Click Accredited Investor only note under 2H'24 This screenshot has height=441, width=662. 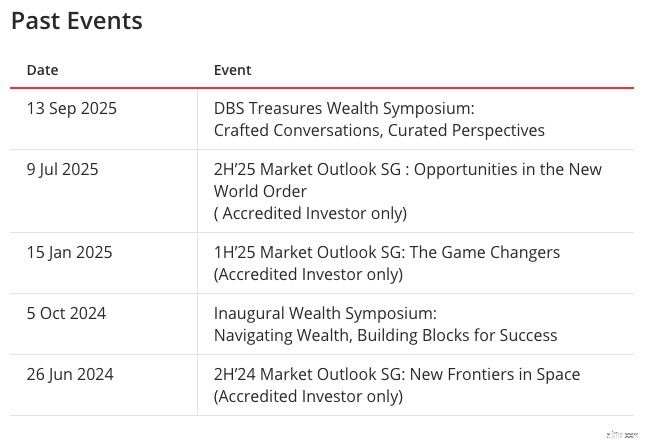click(x=308, y=397)
